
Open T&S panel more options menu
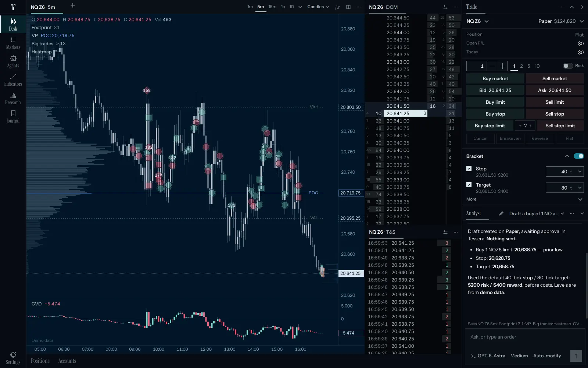456,232
